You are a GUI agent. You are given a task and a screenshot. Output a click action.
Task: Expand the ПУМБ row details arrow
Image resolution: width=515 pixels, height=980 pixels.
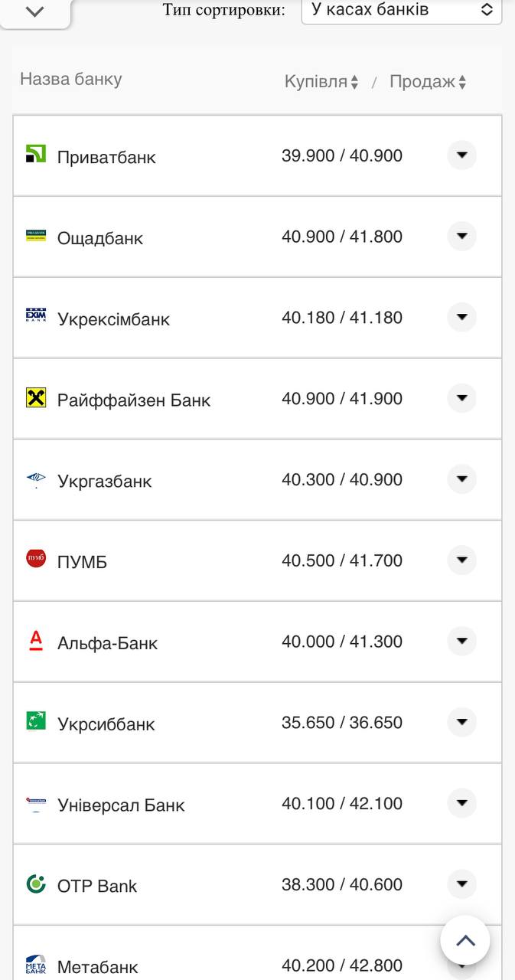point(461,560)
